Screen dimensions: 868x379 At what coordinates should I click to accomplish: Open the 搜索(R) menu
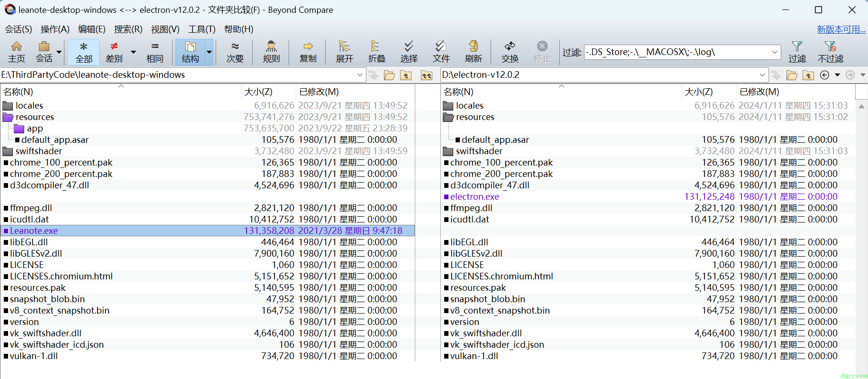(x=128, y=29)
